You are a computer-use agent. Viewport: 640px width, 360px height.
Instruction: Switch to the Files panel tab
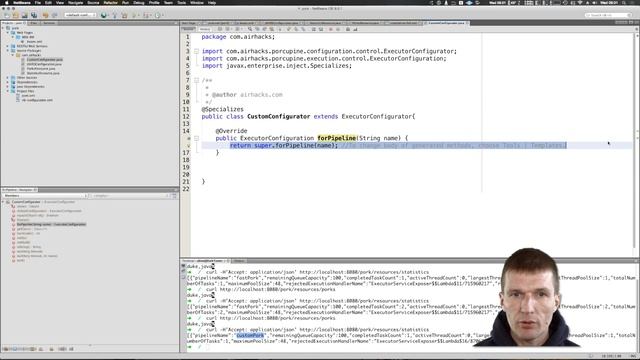point(33,23)
